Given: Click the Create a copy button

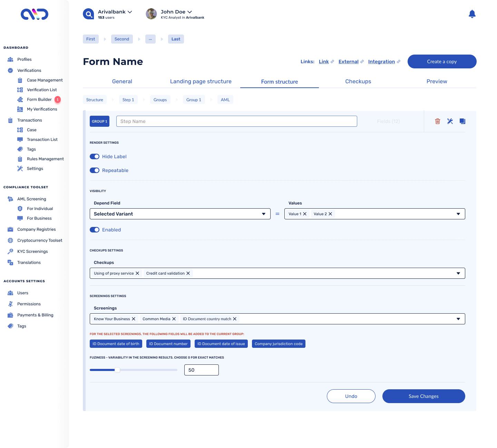Looking at the screenshot, I should click(442, 61).
